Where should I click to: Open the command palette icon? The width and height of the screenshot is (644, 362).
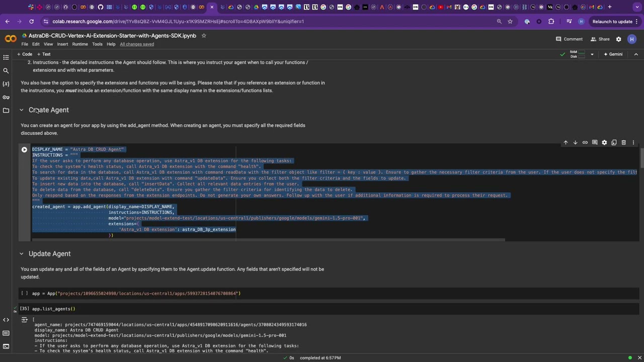[6, 333]
